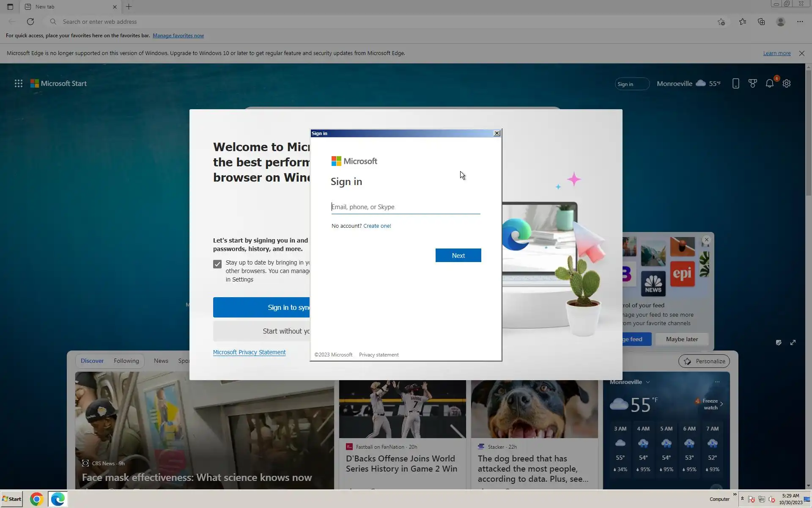Show hidden system tray icons arrow
The image size is (812, 508).
click(x=742, y=499)
